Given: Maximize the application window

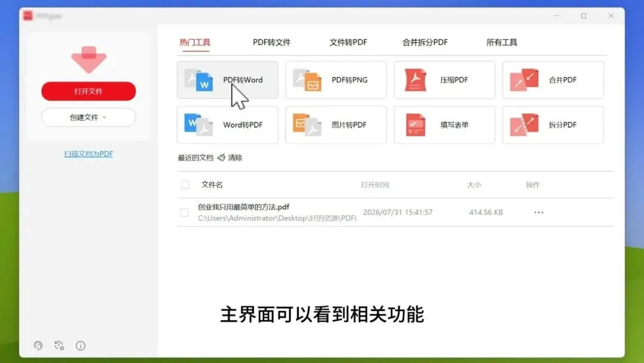Looking at the screenshot, I should tap(584, 16).
